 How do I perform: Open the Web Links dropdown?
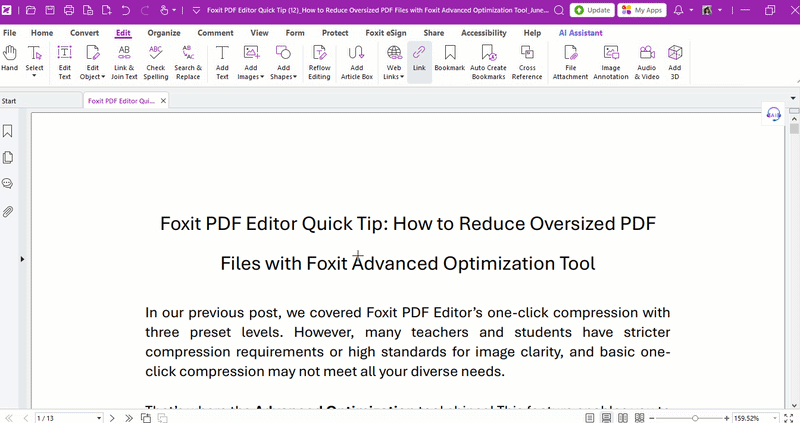coord(402,77)
